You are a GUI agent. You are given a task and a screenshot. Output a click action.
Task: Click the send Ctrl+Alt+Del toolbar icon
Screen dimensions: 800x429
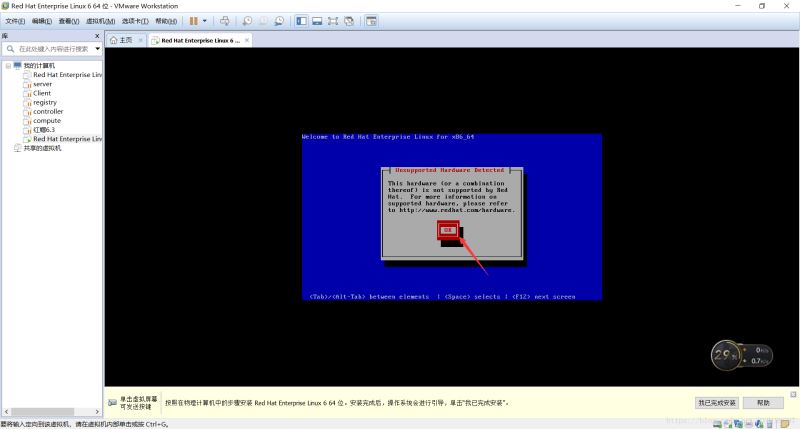tap(224, 21)
